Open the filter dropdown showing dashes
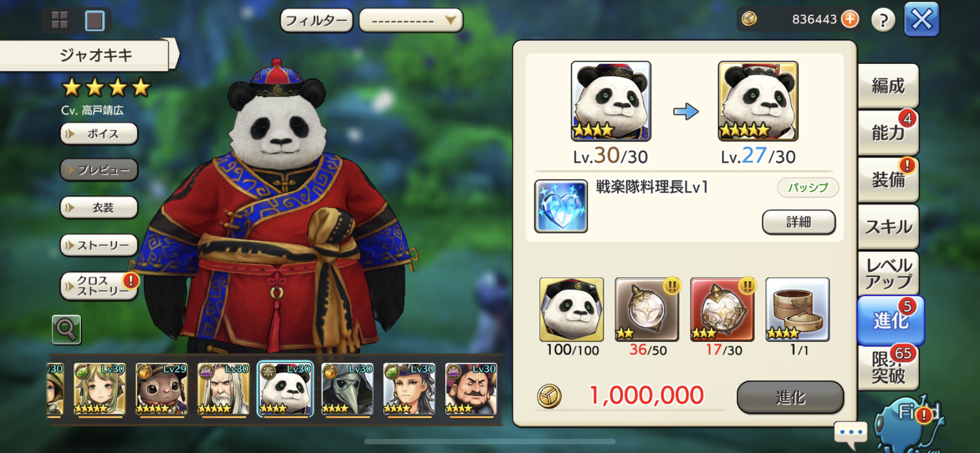 click(x=411, y=20)
